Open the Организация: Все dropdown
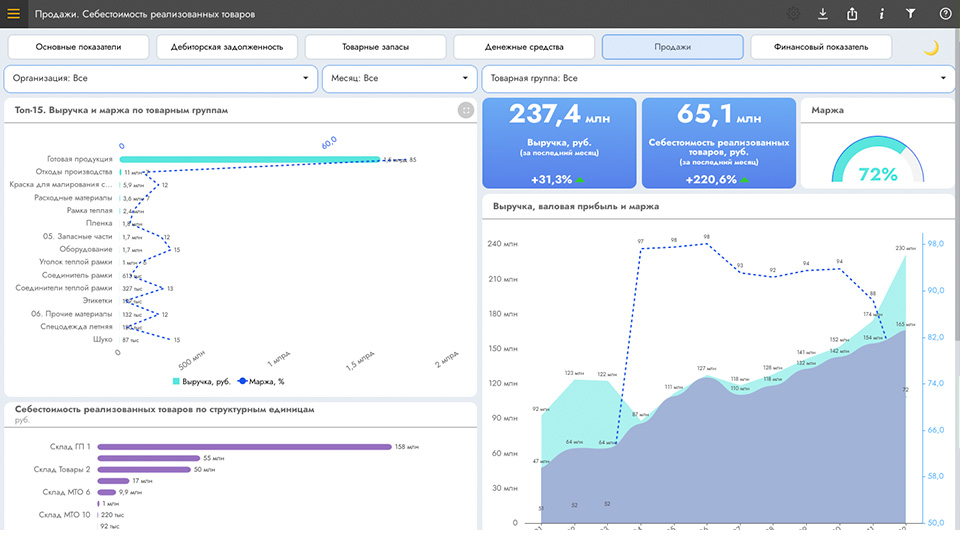This screenshot has width=960, height=540. (160, 78)
